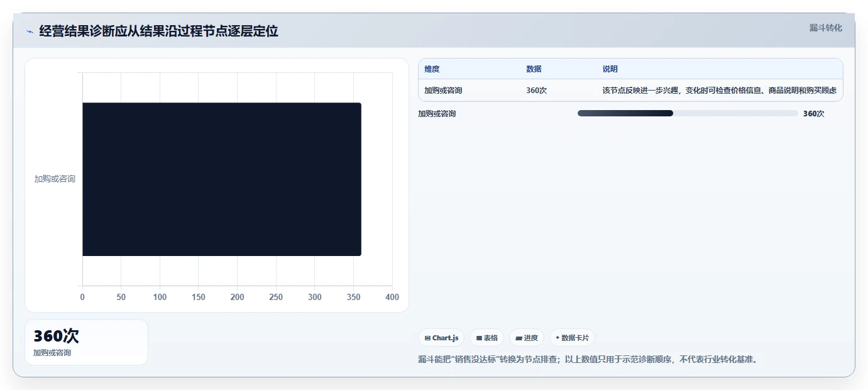The width and height of the screenshot is (868, 390).
Task: Click the footnote starting 漏斗能把
Action: (588, 360)
